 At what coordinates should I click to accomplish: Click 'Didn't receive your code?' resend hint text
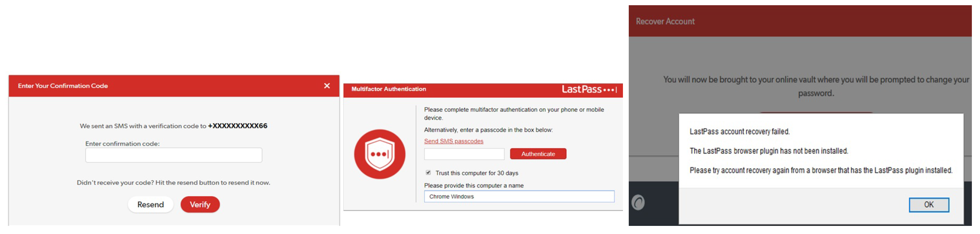[174, 183]
